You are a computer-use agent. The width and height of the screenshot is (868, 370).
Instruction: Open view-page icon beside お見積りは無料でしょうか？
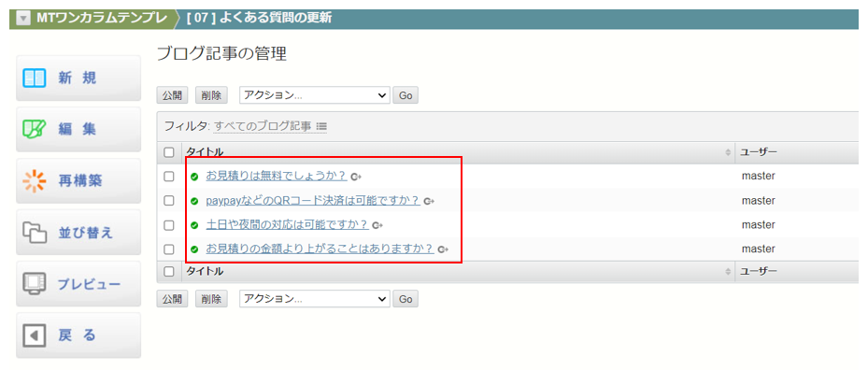tap(356, 177)
